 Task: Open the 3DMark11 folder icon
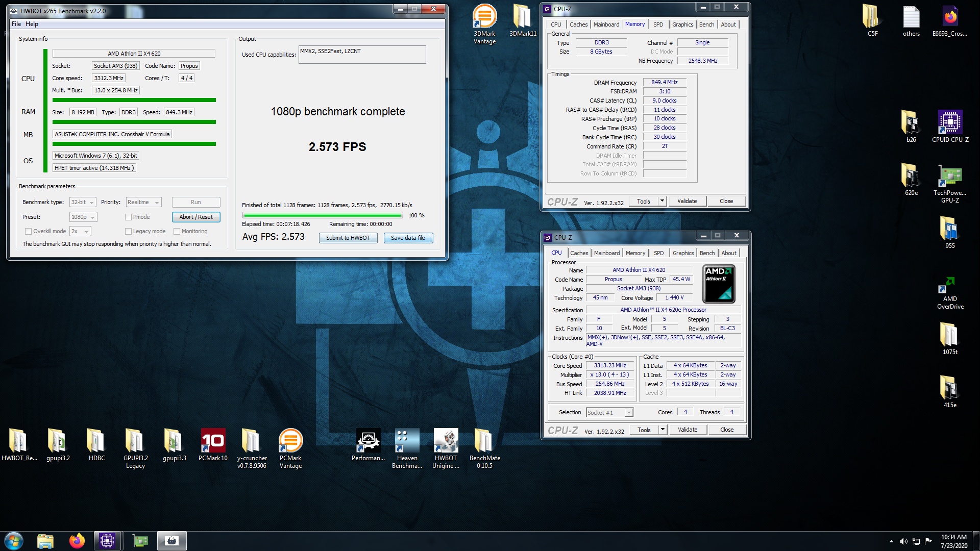523,20
